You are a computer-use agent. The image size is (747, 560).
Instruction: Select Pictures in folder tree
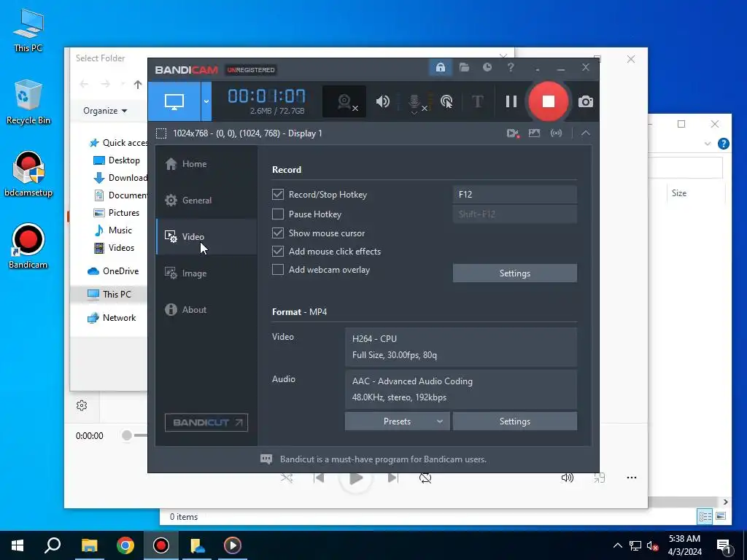point(117,213)
